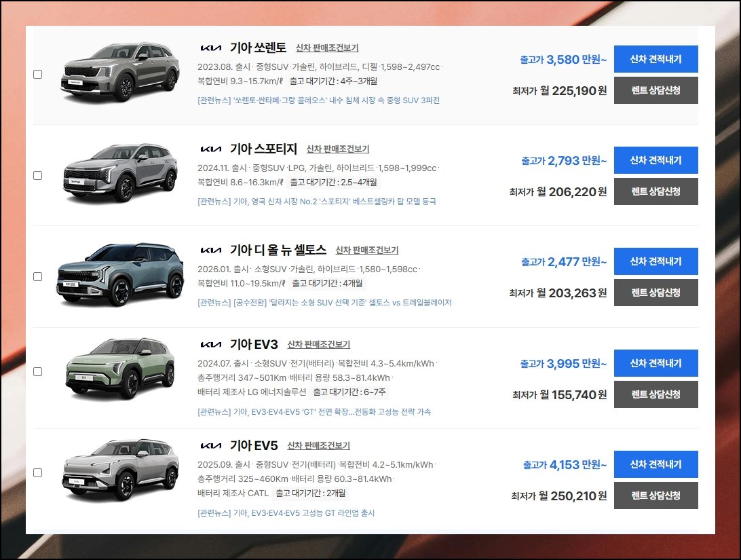Click the 배터리 제조사 LG 에너지솔루션 text
Screen dimensions: 741x560
pos(252,392)
